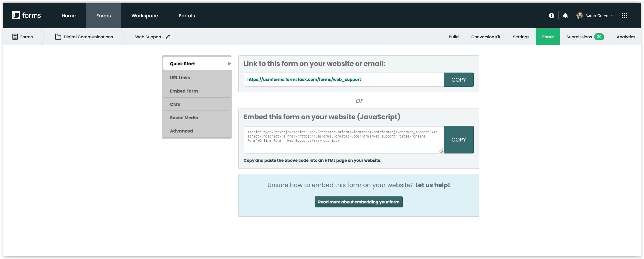Select Quick Start in the sidebar
The height and width of the screenshot is (259, 644).
pyautogui.click(x=197, y=64)
